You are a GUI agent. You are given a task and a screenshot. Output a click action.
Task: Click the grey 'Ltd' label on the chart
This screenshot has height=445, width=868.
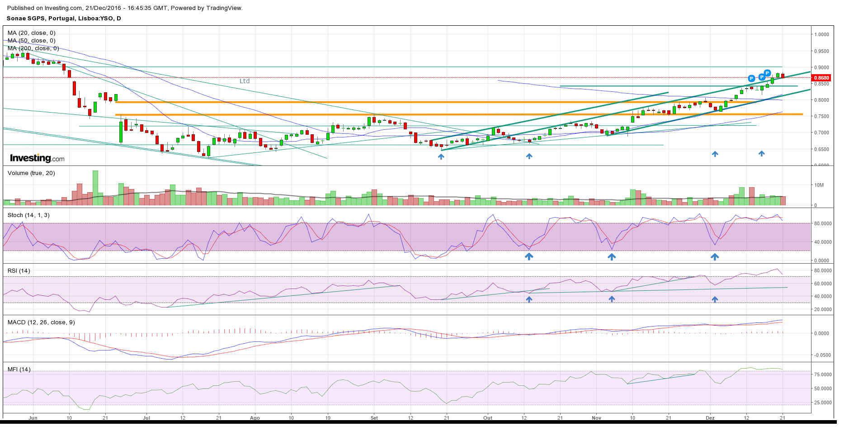click(x=245, y=81)
